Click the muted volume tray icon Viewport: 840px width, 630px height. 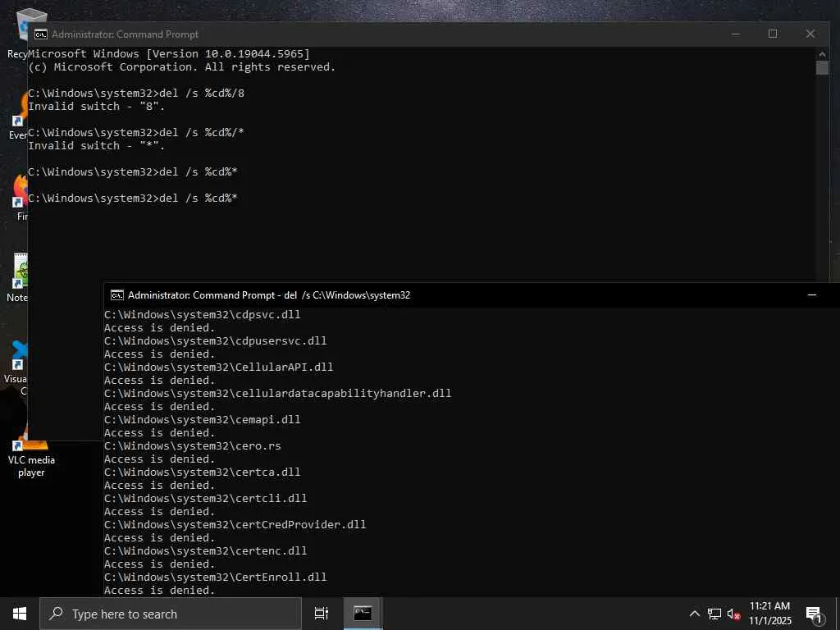pos(733,614)
